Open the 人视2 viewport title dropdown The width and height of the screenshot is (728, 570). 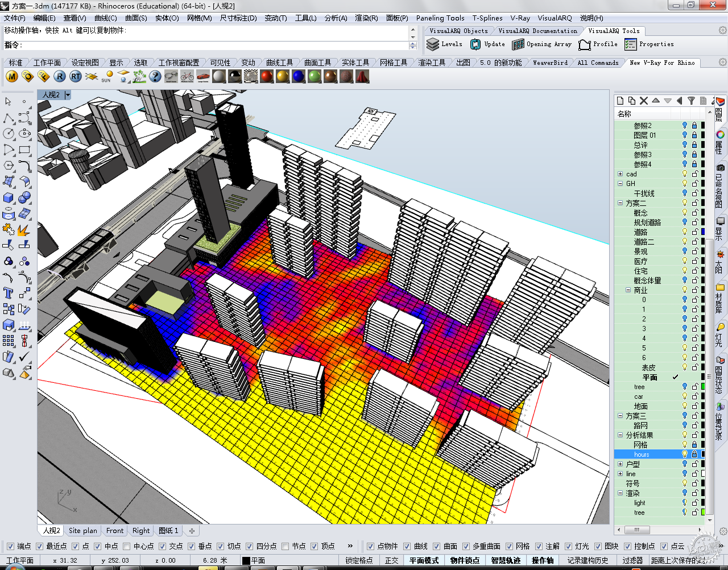click(68, 95)
